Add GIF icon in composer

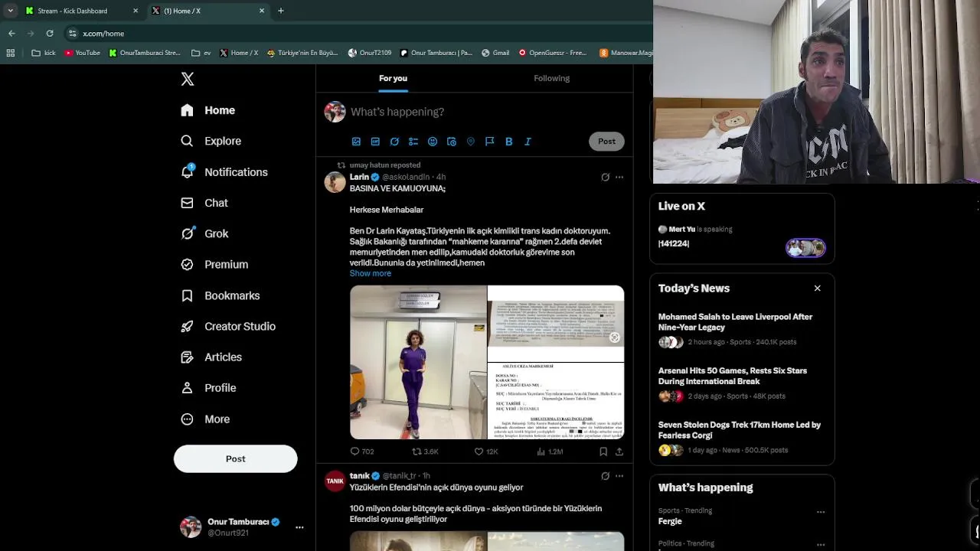[375, 142]
